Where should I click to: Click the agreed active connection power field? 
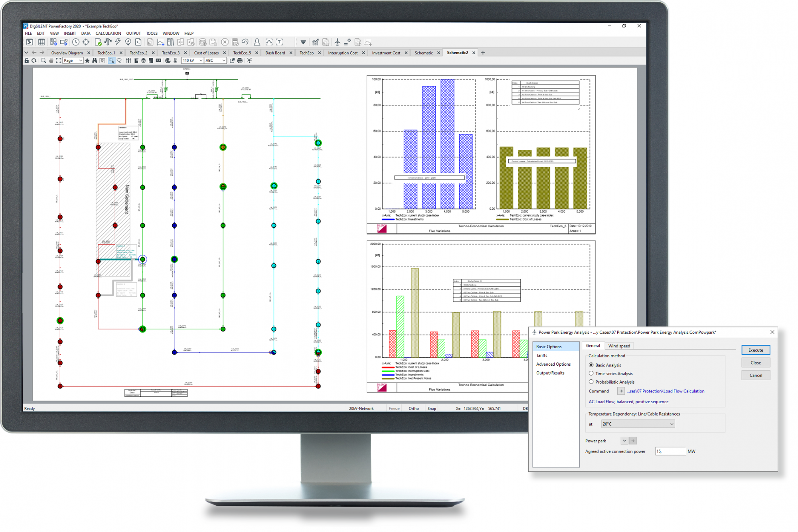(x=670, y=451)
